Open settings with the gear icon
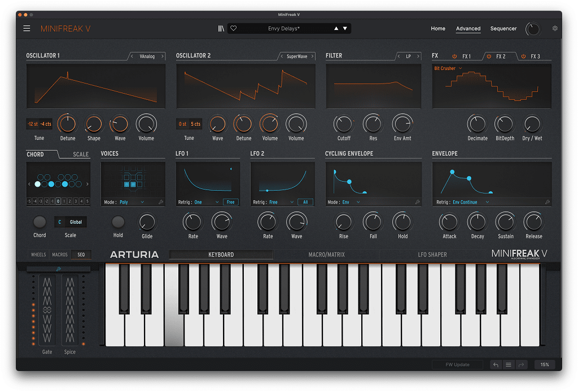Viewport: 578px width, 392px height. click(x=555, y=28)
